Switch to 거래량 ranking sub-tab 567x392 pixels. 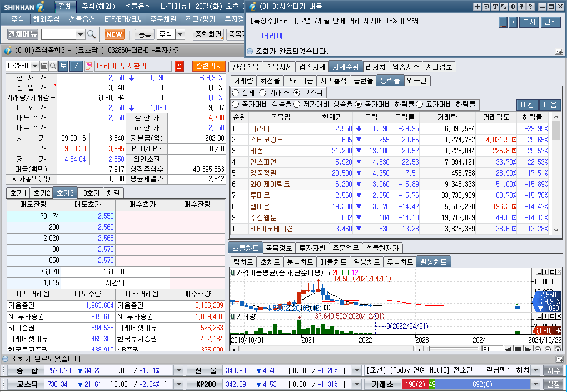243,81
